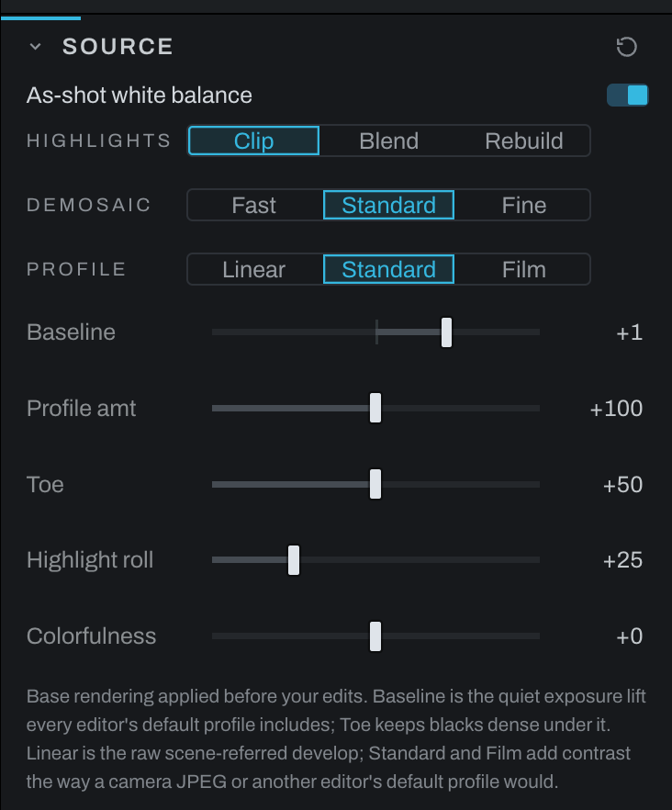
Task: Select Blend highlights mode
Action: (388, 141)
